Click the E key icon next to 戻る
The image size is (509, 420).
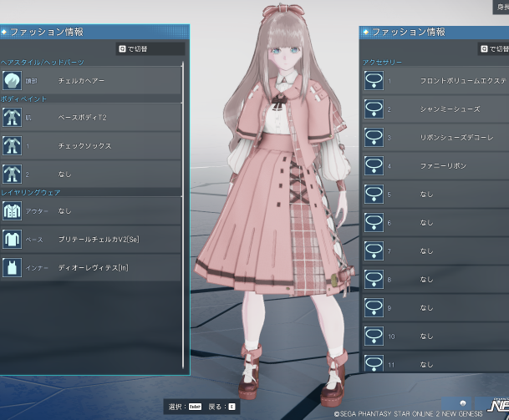[x=232, y=407]
